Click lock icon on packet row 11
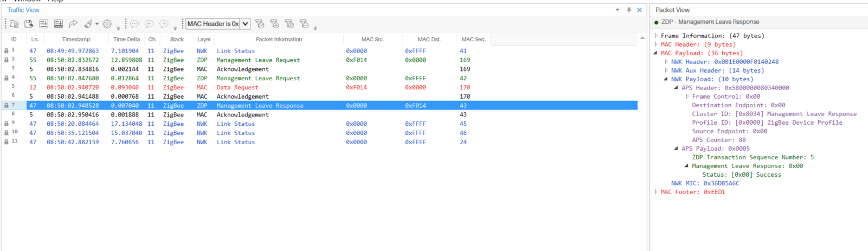Image resolution: width=868 pixels, height=251 pixels. pyautogui.click(x=7, y=142)
